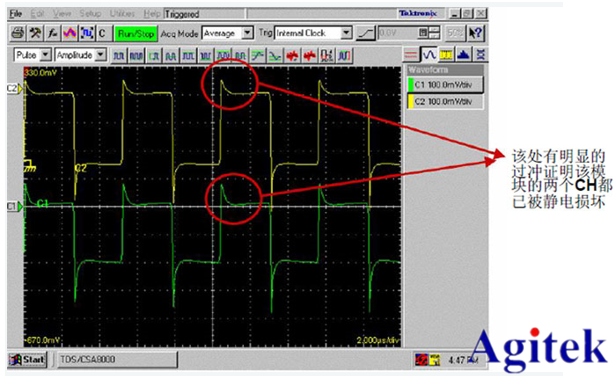Click the math function f icon
Image resolution: width=613 pixels, height=379 pixels.
(x=53, y=33)
